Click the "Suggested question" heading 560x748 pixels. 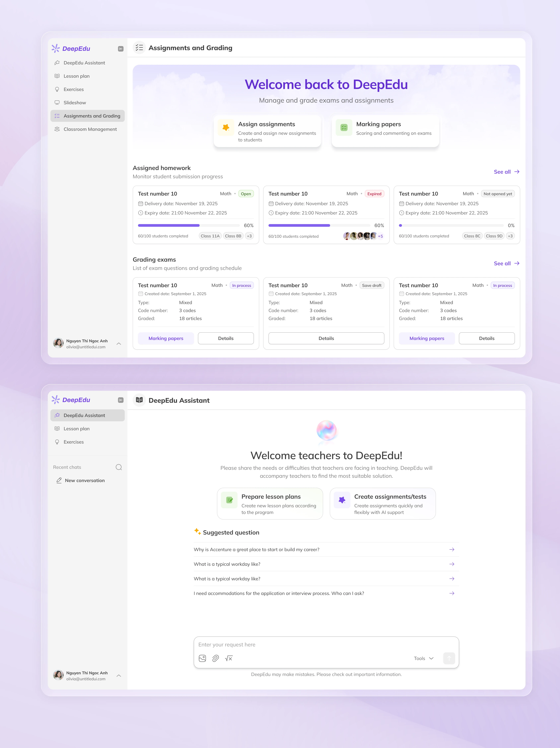pyautogui.click(x=231, y=533)
